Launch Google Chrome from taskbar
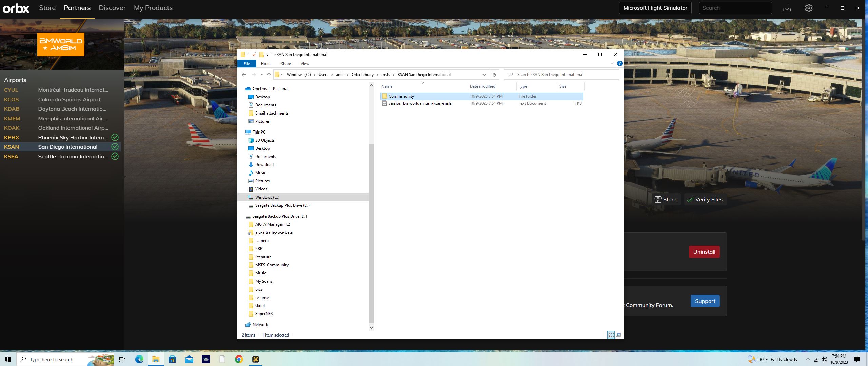 click(239, 359)
